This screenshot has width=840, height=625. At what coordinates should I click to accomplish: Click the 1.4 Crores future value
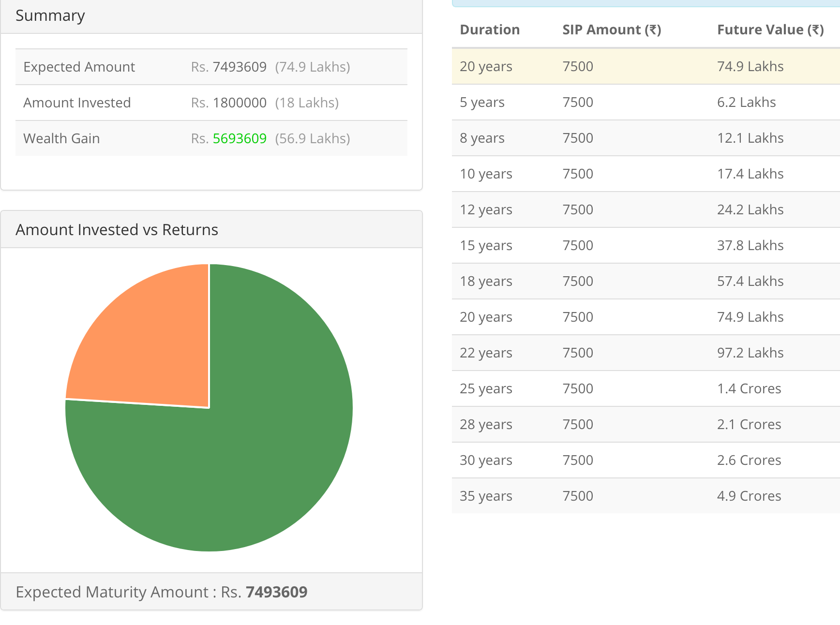[749, 389]
